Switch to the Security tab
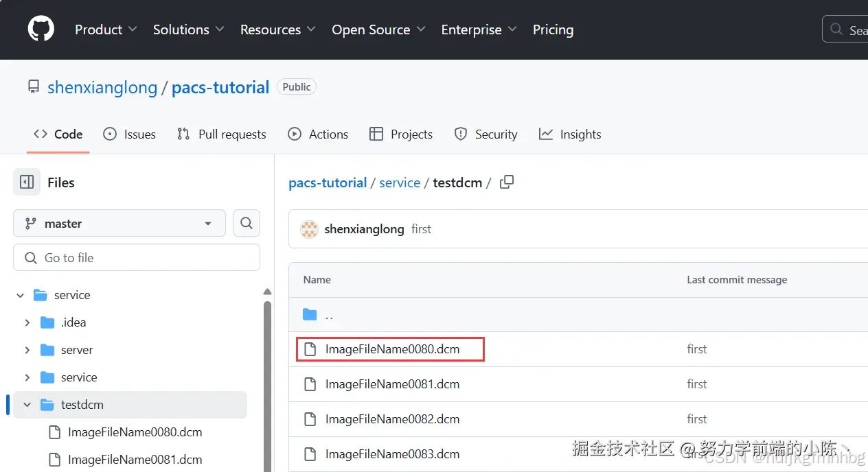The height and width of the screenshot is (472, 868). pyautogui.click(x=486, y=134)
